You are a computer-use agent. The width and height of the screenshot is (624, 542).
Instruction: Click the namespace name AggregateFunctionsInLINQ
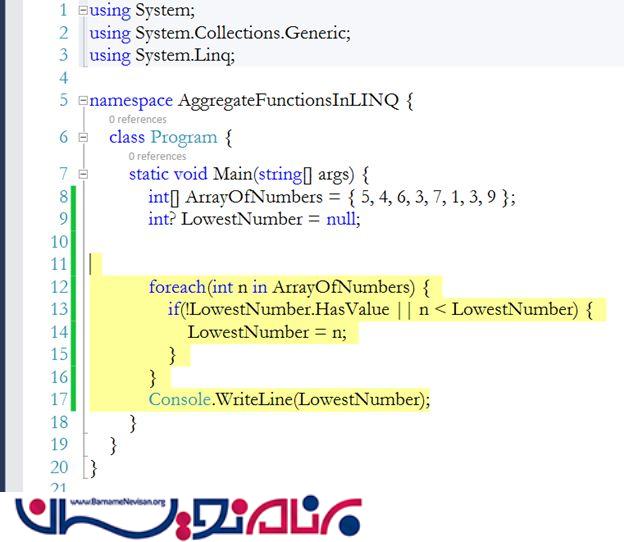289,101
